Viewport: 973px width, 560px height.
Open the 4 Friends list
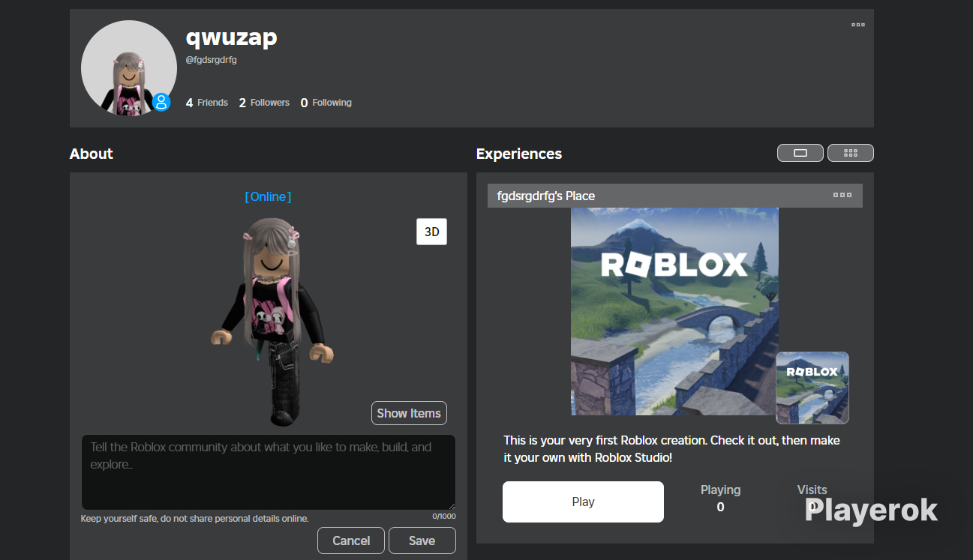pyautogui.click(x=207, y=103)
